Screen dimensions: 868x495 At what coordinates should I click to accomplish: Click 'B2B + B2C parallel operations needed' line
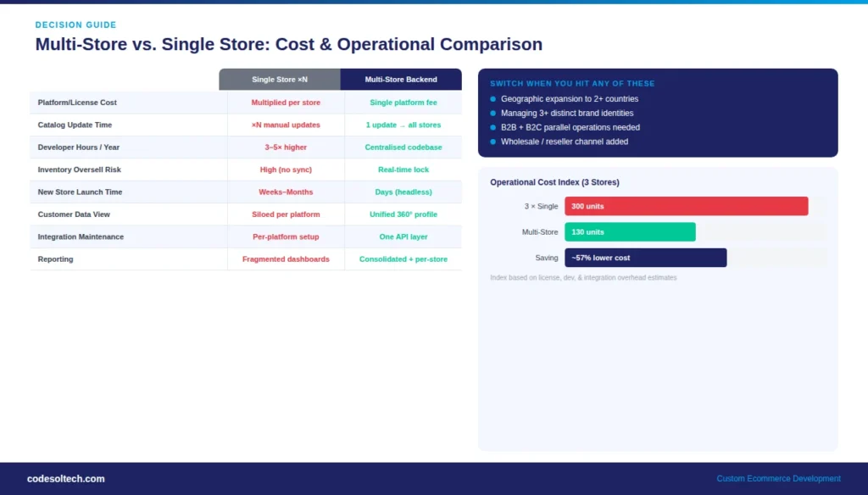coord(570,127)
